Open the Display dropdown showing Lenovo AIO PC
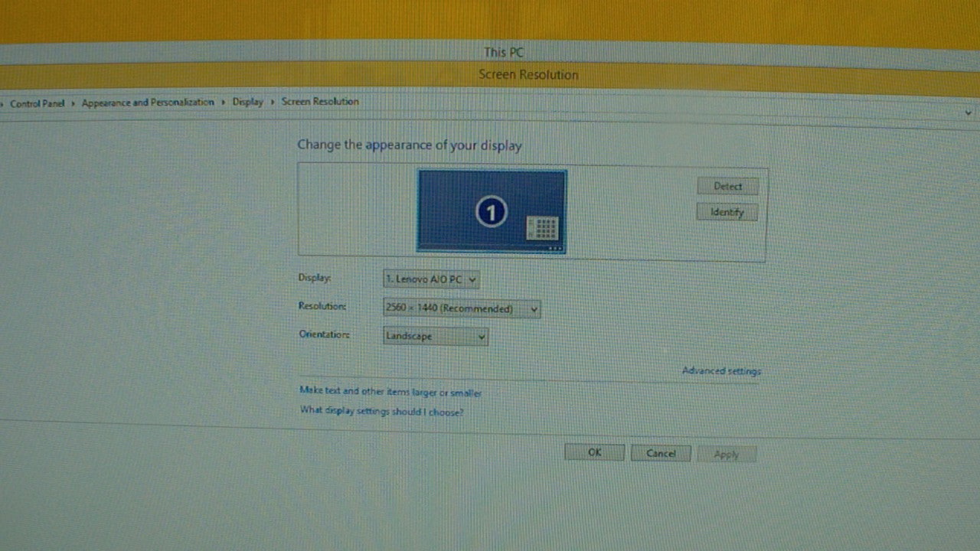This screenshot has width=980, height=551. click(432, 279)
